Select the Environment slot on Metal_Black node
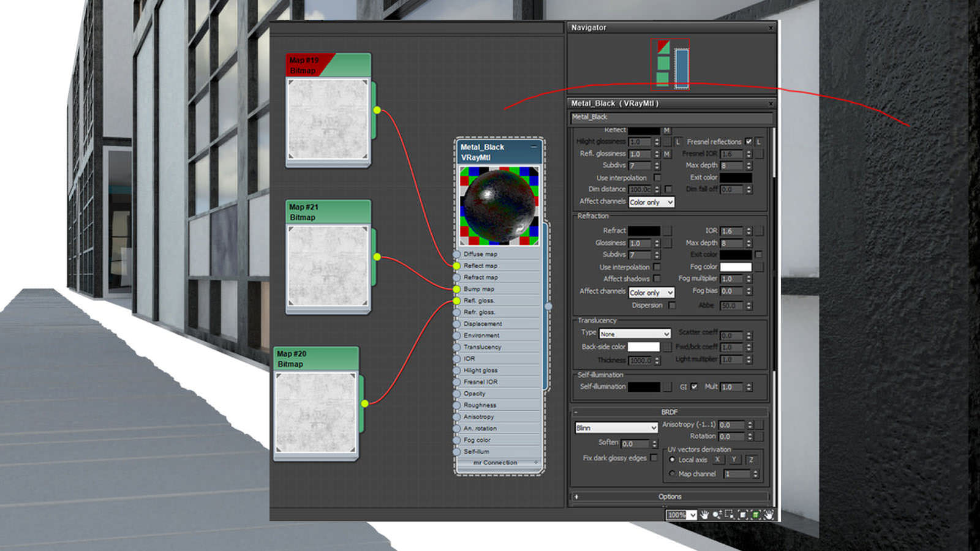Screen dimensions: 980x551 click(x=499, y=335)
